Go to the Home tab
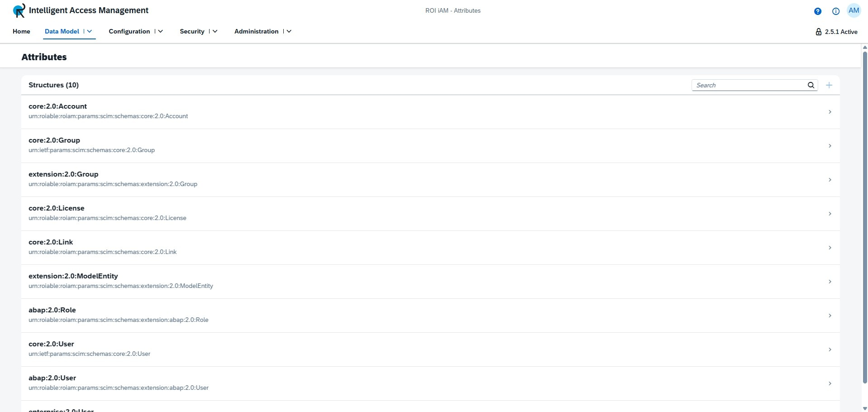The width and height of the screenshot is (868, 412). click(x=21, y=31)
